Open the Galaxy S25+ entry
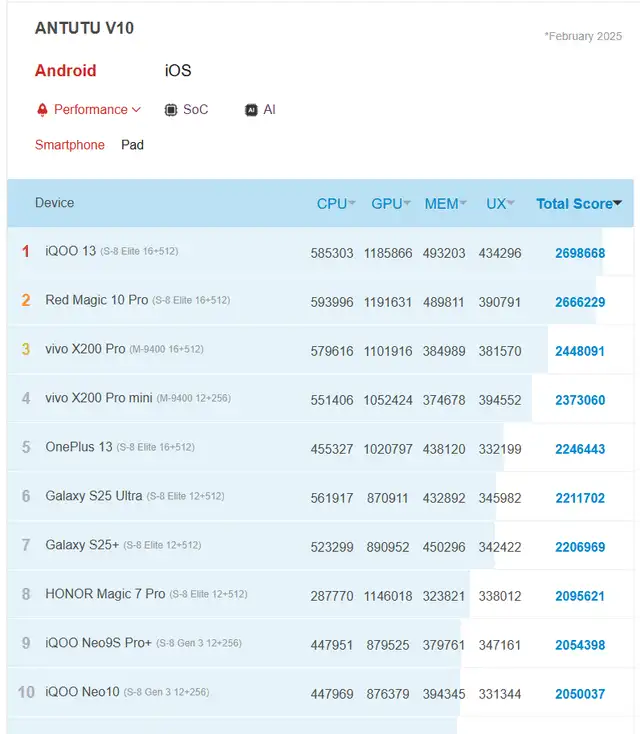The image size is (640, 734). (82, 545)
